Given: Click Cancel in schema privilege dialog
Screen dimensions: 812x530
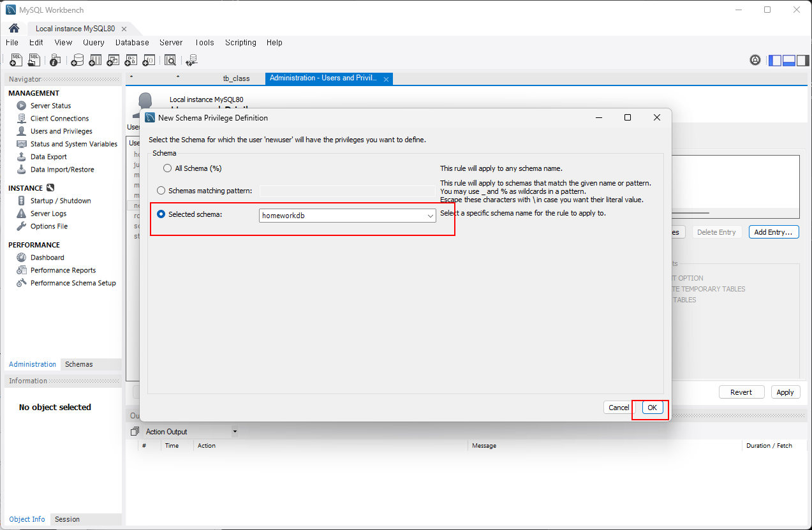Looking at the screenshot, I should point(619,408).
